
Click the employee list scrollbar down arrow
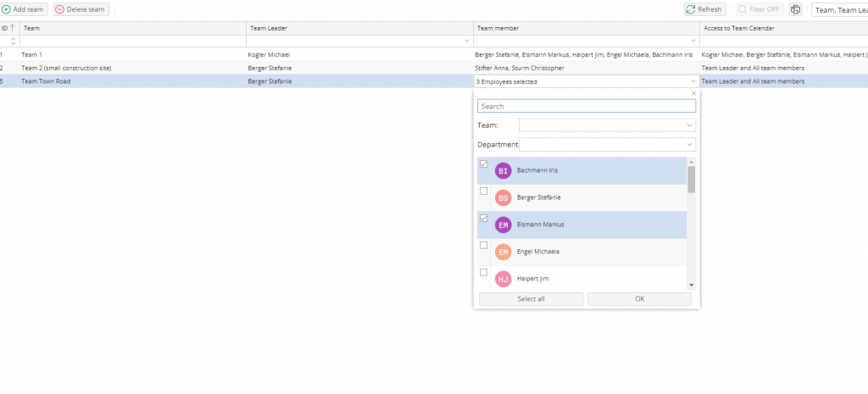691,286
